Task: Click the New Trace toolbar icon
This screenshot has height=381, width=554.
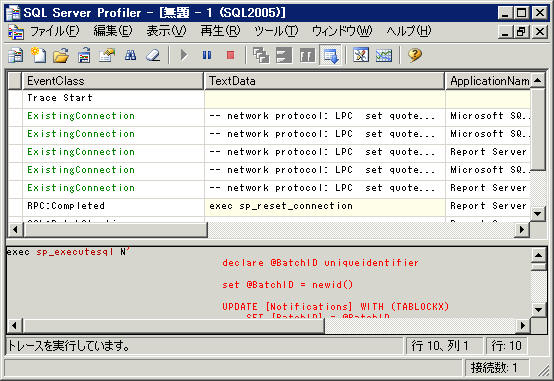Action: click(x=38, y=55)
